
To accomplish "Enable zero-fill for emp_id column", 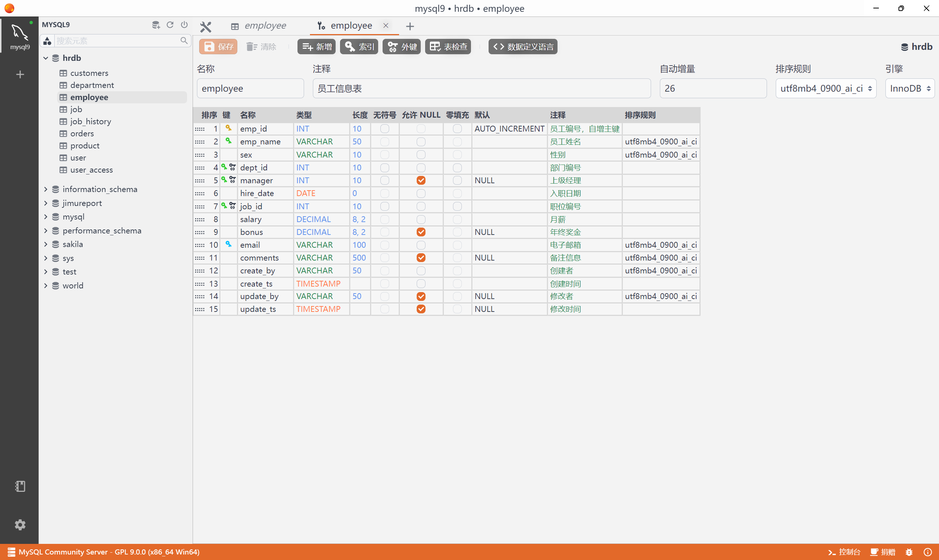I will pos(457,129).
